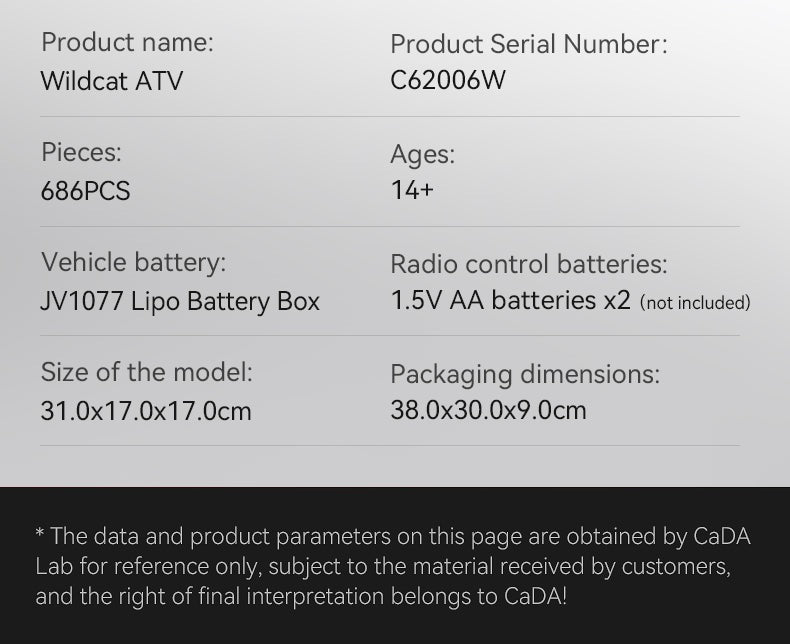This screenshot has width=790, height=644.
Task: Click the "Packaging dimensions:" label
Action: [525, 374]
